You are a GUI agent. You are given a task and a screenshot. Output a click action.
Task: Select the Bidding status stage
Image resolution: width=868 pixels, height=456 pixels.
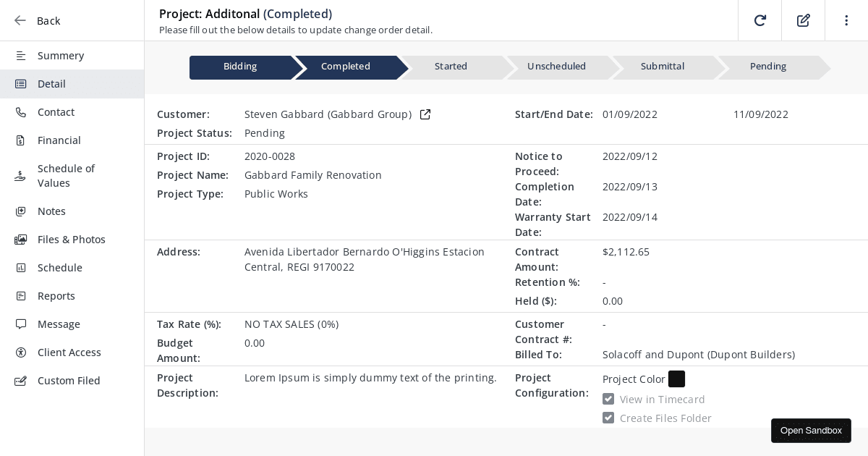240,67
